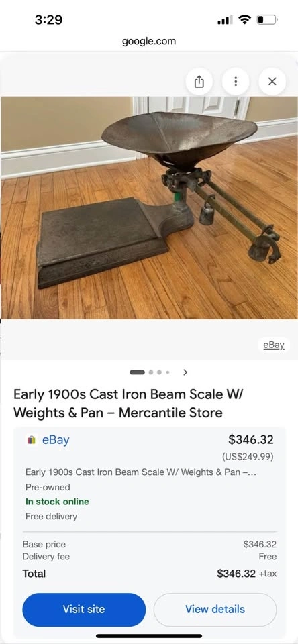Tap the product title Early 1900s Cast Iron

pos(128,403)
